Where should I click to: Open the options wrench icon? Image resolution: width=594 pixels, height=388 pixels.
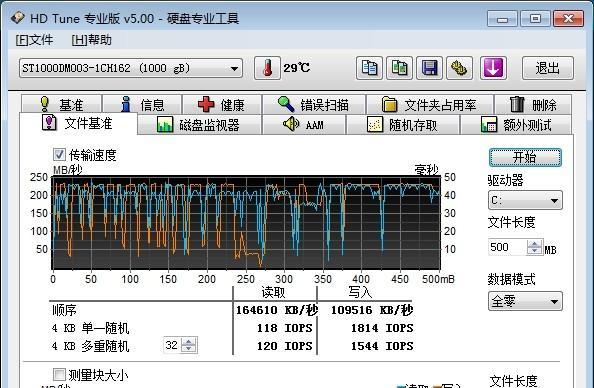point(459,68)
